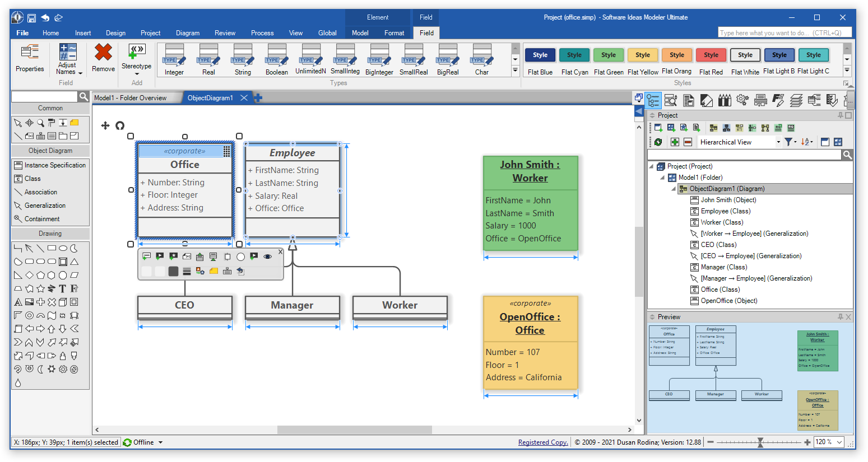This screenshot has height=462, width=868.
Task: Click the zoom slider handle in status bar
Action: click(760, 442)
